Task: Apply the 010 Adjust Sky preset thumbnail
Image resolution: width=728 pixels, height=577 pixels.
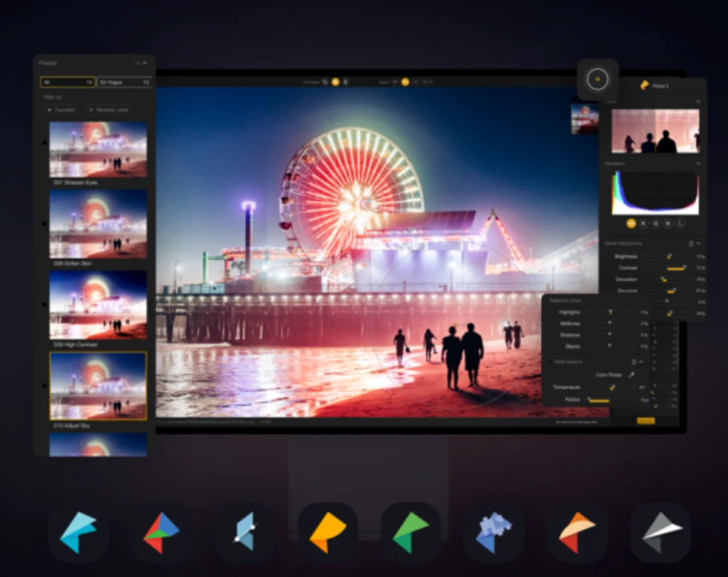Action: pos(98,386)
